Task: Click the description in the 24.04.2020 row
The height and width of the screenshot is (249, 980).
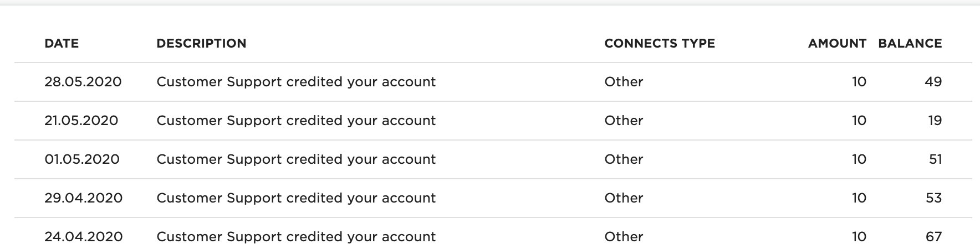Action: (296, 237)
